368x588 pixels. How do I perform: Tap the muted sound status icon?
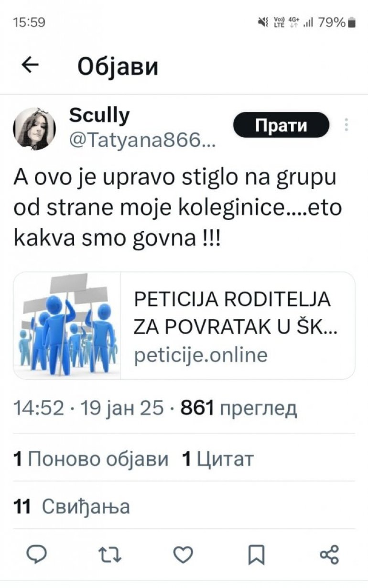(262, 22)
